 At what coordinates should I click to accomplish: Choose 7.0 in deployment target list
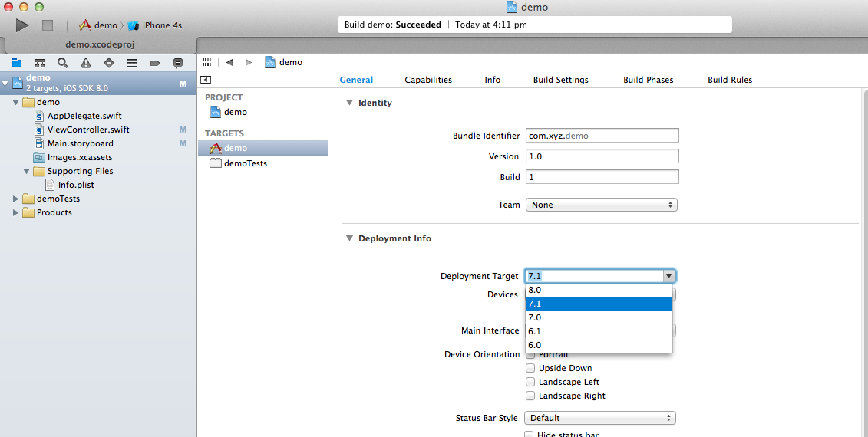[x=599, y=317]
